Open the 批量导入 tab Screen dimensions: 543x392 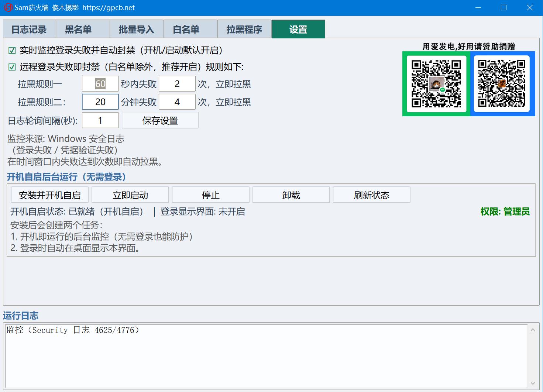pyautogui.click(x=137, y=29)
